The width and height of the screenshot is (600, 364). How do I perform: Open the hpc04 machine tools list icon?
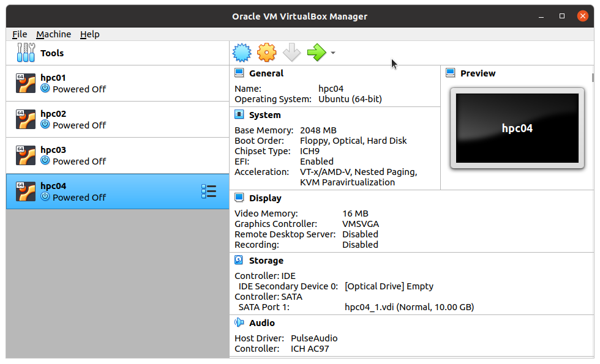point(209,191)
